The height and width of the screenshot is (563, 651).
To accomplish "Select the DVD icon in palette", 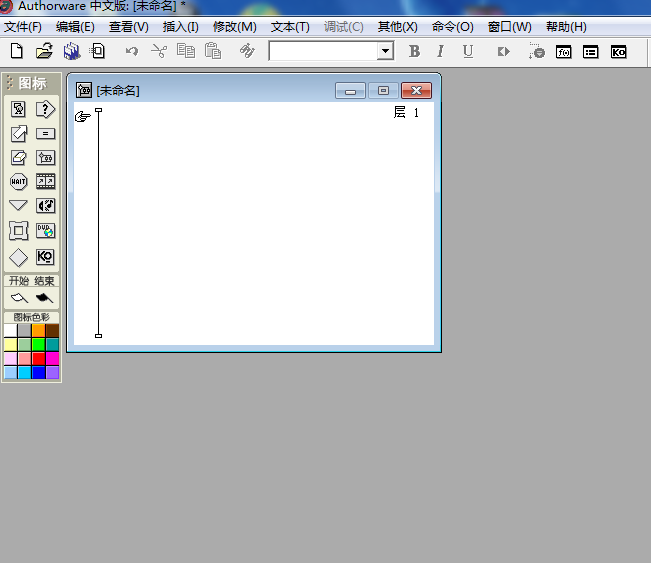I will click(45, 230).
